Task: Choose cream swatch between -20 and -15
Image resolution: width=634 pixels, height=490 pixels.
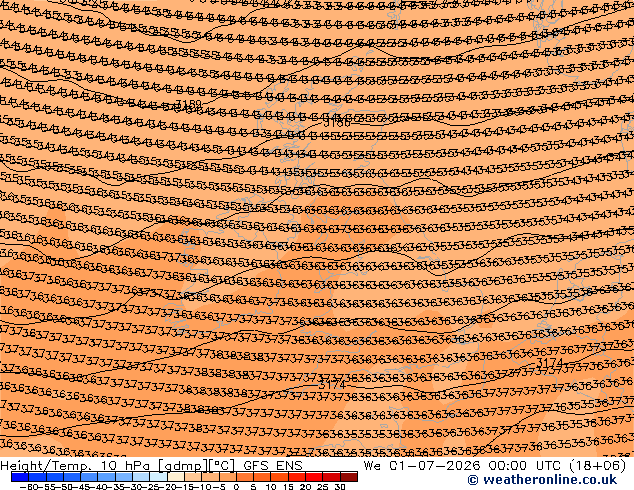Action: [176, 477]
